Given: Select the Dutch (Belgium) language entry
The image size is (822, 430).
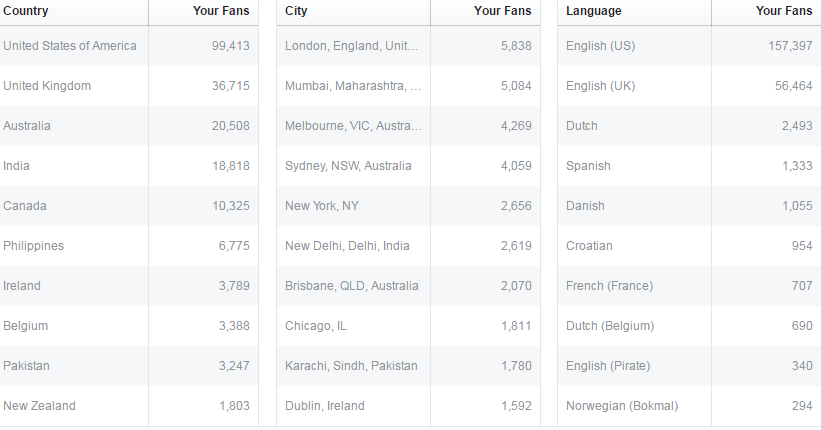Looking at the screenshot, I should 610,326.
